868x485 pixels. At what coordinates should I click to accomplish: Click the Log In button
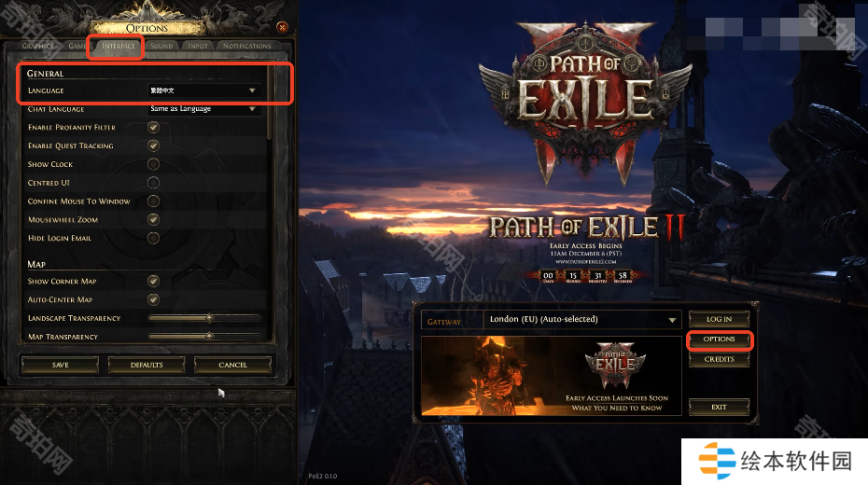point(719,319)
